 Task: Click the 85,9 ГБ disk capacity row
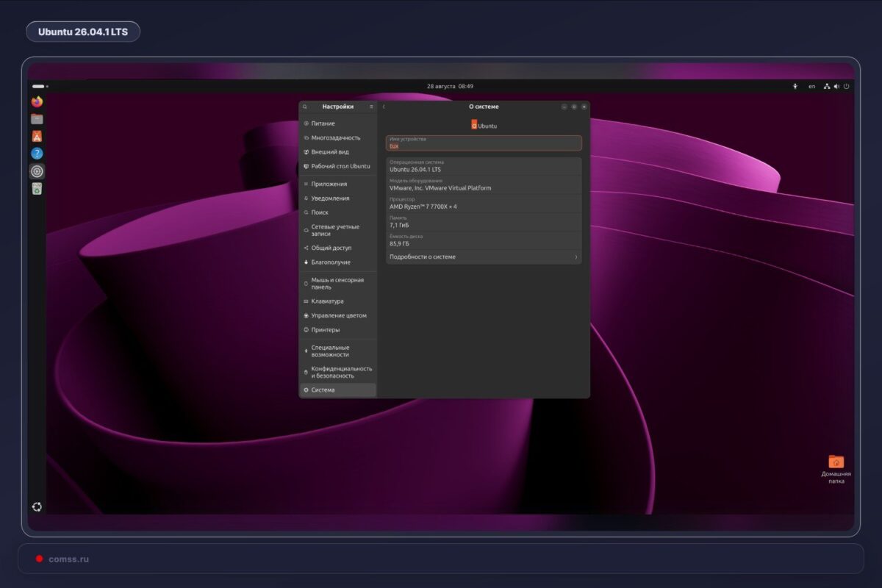(484, 240)
